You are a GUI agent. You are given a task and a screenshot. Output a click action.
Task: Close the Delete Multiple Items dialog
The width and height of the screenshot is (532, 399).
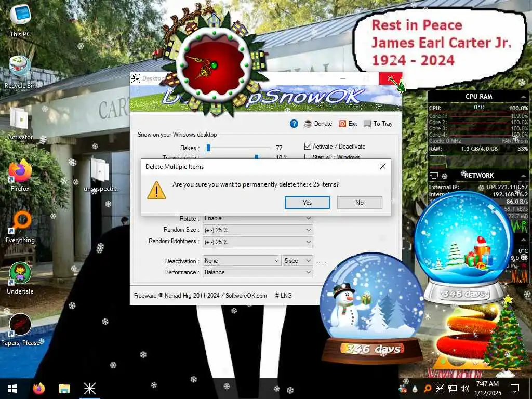[x=383, y=166]
